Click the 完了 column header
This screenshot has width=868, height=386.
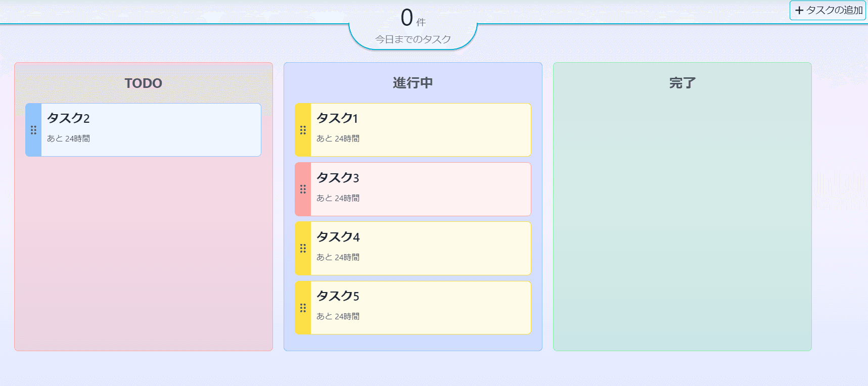click(x=682, y=83)
